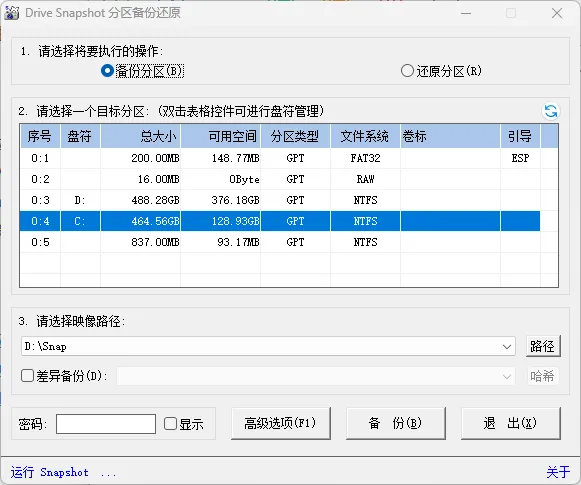
Task: Click the 运行 Snapshot status text
Action: (x=63, y=472)
